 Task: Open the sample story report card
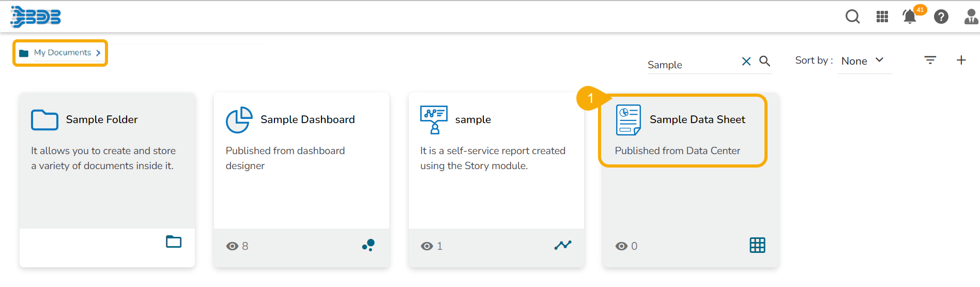coord(472,119)
